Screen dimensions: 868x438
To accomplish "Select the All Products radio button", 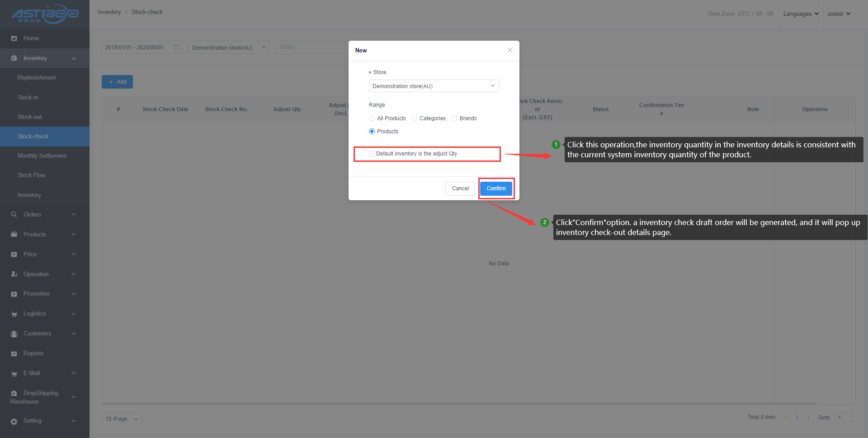I will (372, 118).
